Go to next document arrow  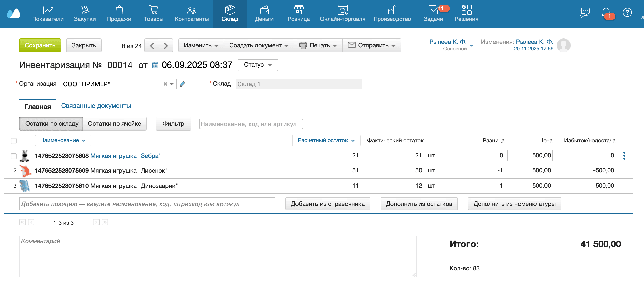166,46
